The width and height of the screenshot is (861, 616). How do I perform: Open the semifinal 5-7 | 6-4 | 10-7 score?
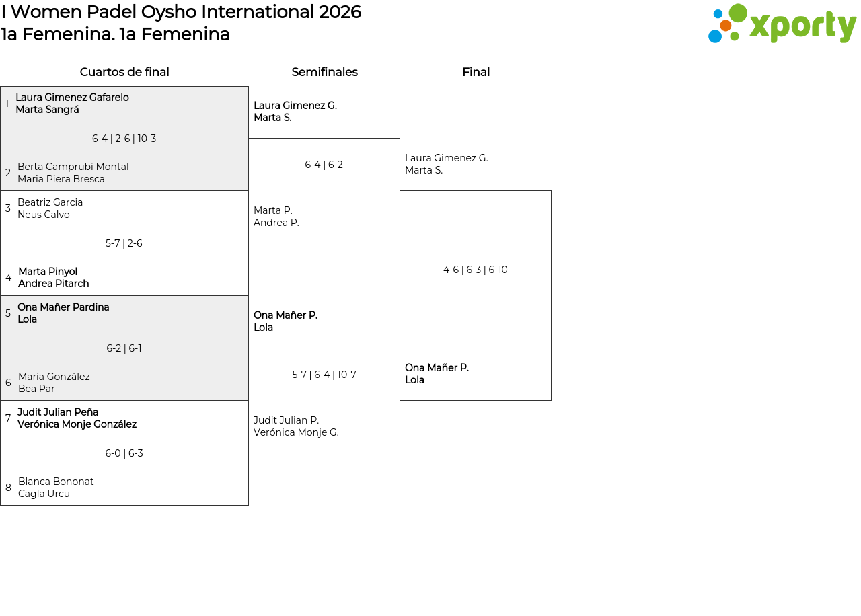point(324,375)
